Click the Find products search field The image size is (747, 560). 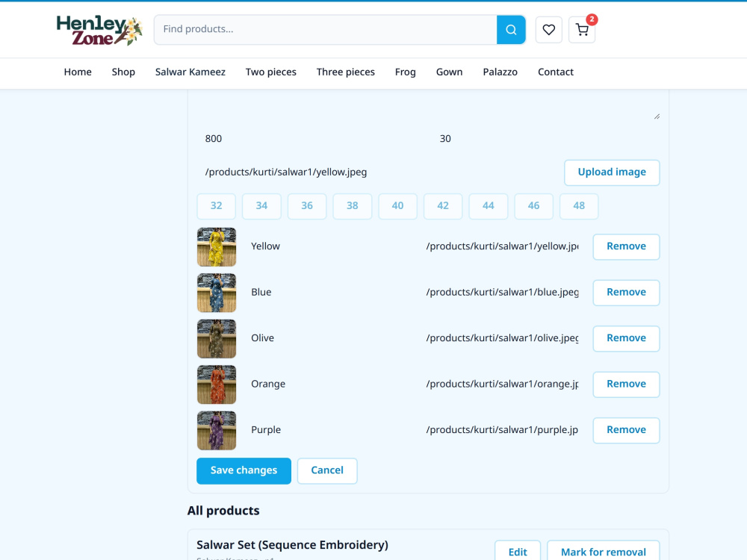(x=326, y=30)
